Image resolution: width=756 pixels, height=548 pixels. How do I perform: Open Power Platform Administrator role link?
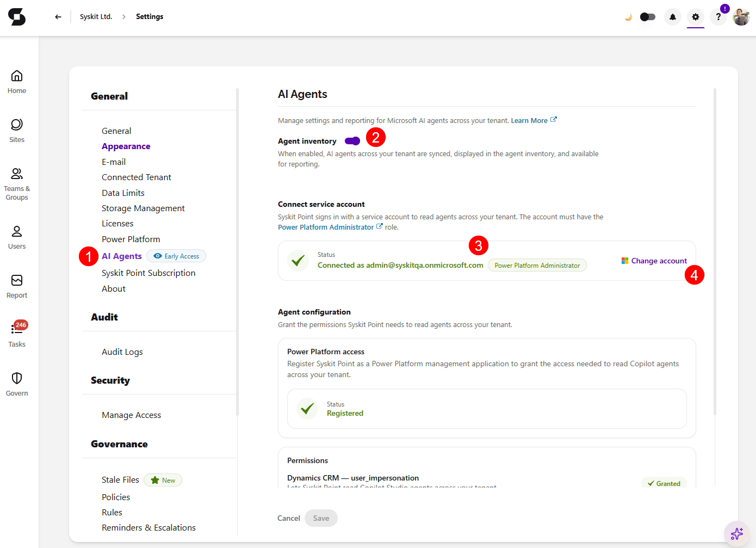pyautogui.click(x=326, y=227)
